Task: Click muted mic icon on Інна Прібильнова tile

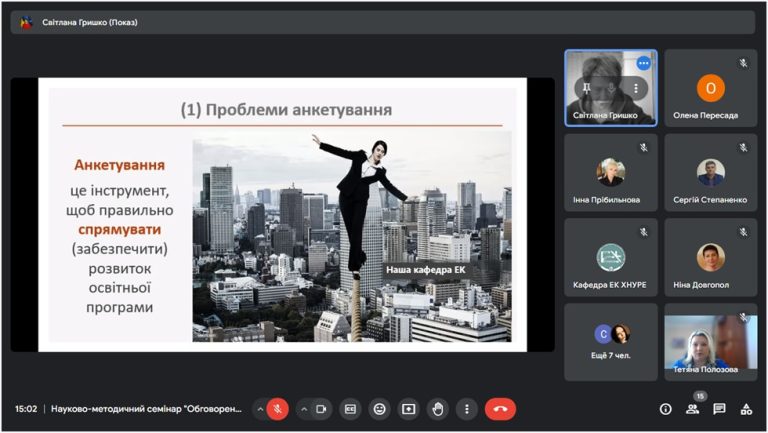Action: tap(644, 147)
